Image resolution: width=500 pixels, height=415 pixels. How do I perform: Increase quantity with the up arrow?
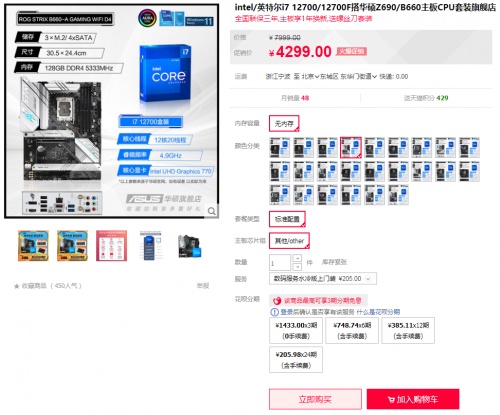click(x=297, y=258)
